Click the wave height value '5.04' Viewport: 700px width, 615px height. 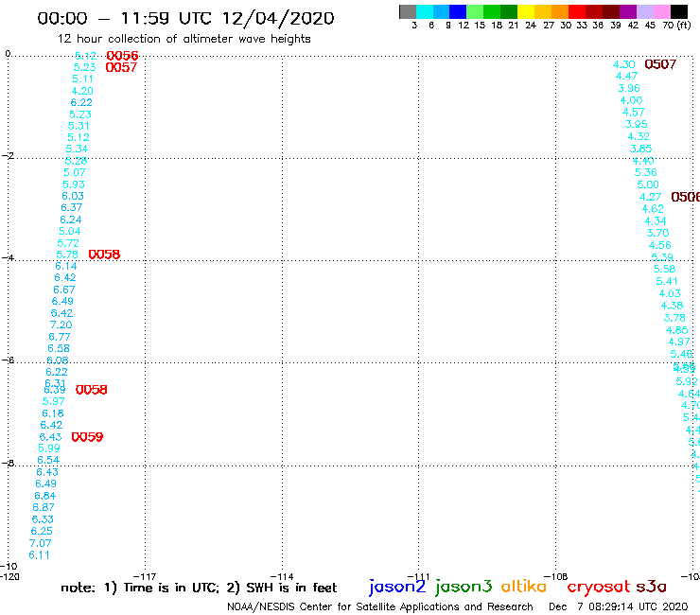coord(70,232)
